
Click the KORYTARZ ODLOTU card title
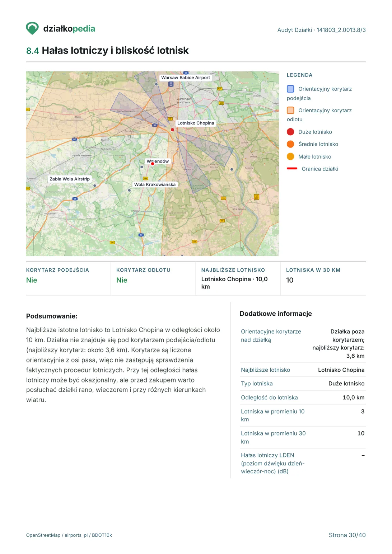[143, 270]
